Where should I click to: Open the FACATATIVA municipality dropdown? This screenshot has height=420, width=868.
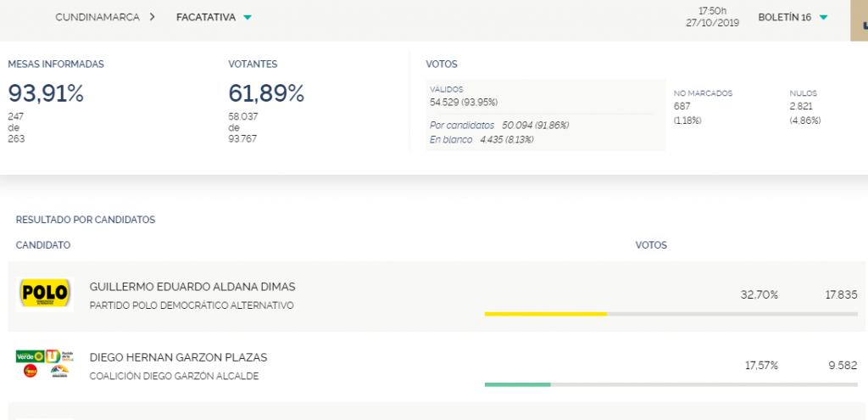click(x=214, y=17)
